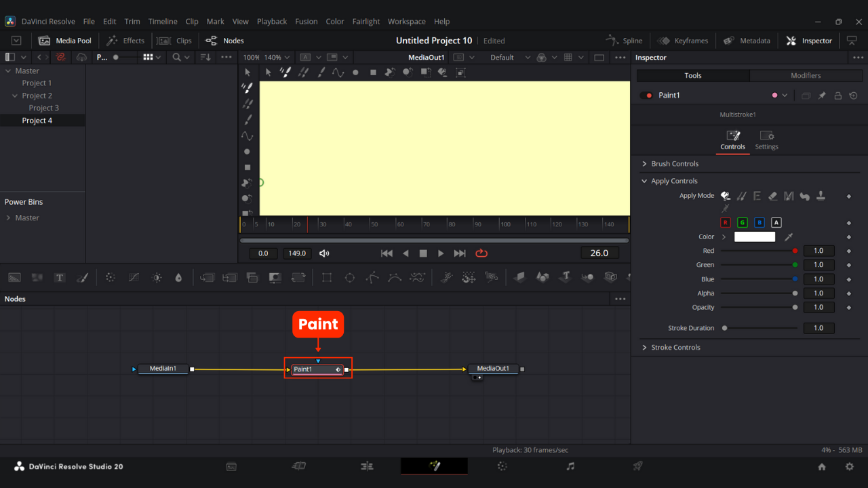
Task: Click the Home project manager icon
Action: (822, 466)
